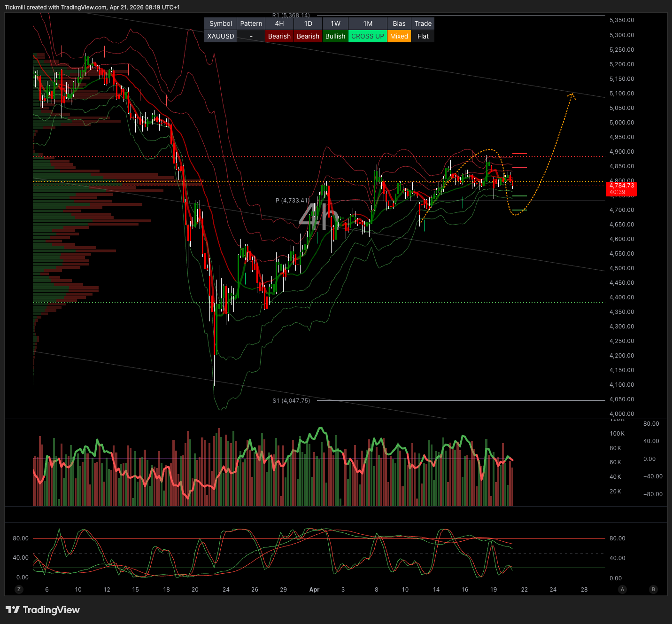672x624 pixels.
Task: Click the B button at bottom right
Action: 653,589
